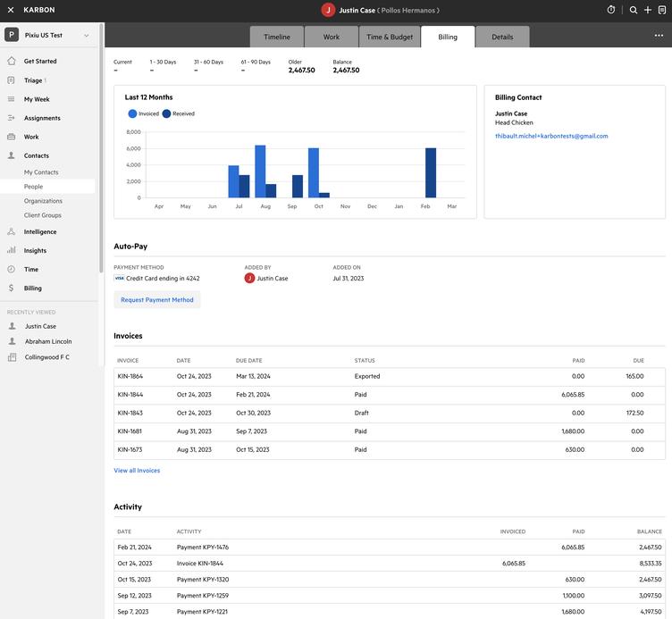Open the Details tab
The height and width of the screenshot is (619, 672).
[x=502, y=37]
